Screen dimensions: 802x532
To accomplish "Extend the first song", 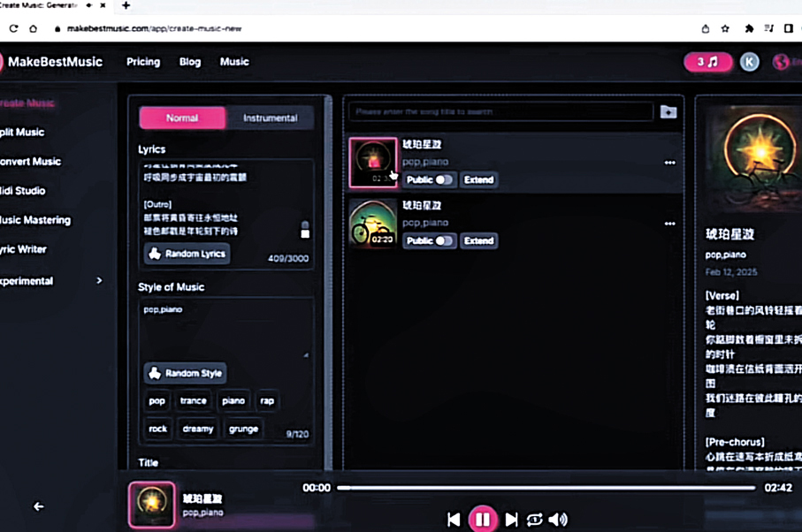I will (478, 180).
